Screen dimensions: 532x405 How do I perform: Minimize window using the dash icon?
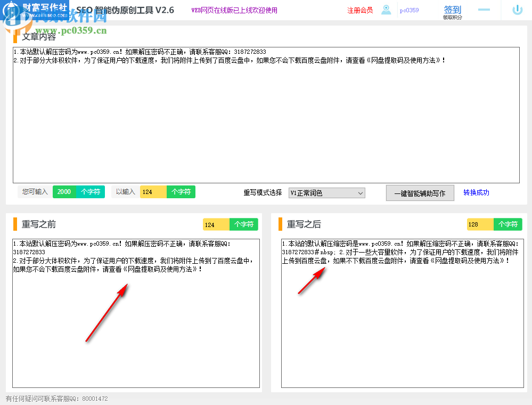484,10
